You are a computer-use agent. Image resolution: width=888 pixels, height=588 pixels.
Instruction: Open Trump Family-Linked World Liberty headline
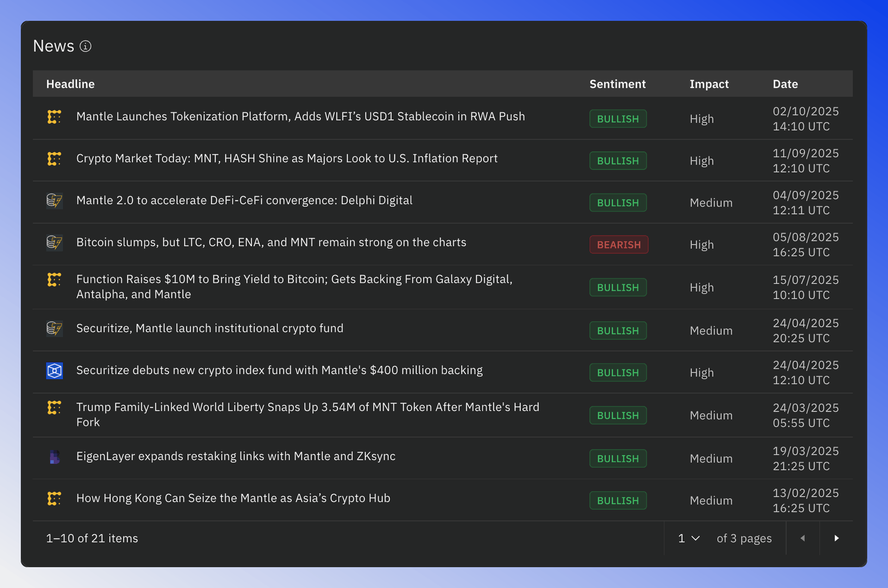pyautogui.click(x=308, y=414)
